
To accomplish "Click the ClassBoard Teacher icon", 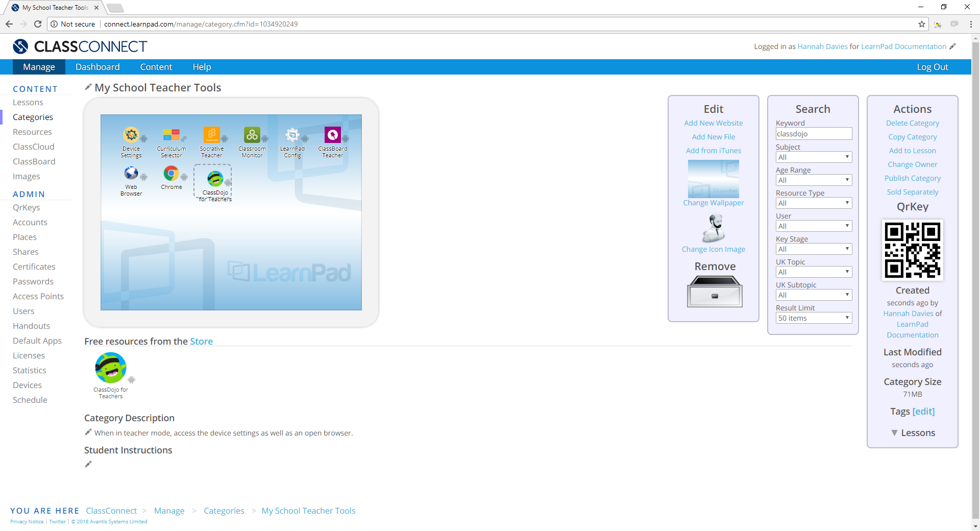I will tap(332, 135).
